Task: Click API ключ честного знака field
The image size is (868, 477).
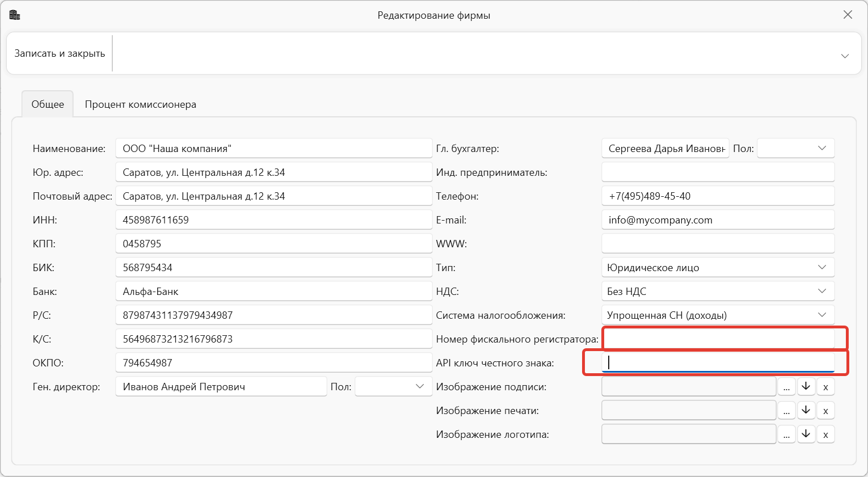Action: pyautogui.click(x=718, y=362)
